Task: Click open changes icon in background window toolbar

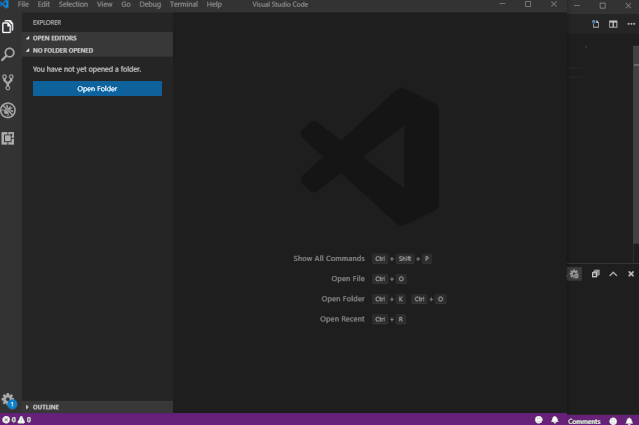Action: point(595,24)
